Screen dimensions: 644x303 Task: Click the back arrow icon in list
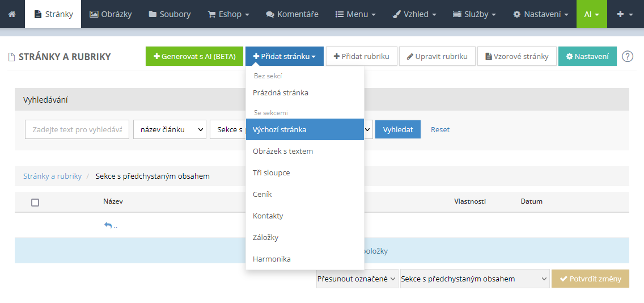click(108, 225)
